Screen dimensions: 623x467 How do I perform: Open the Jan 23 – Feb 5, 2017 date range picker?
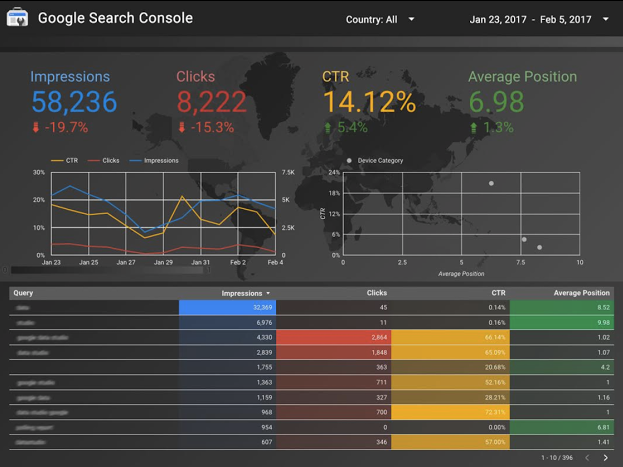(539, 19)
